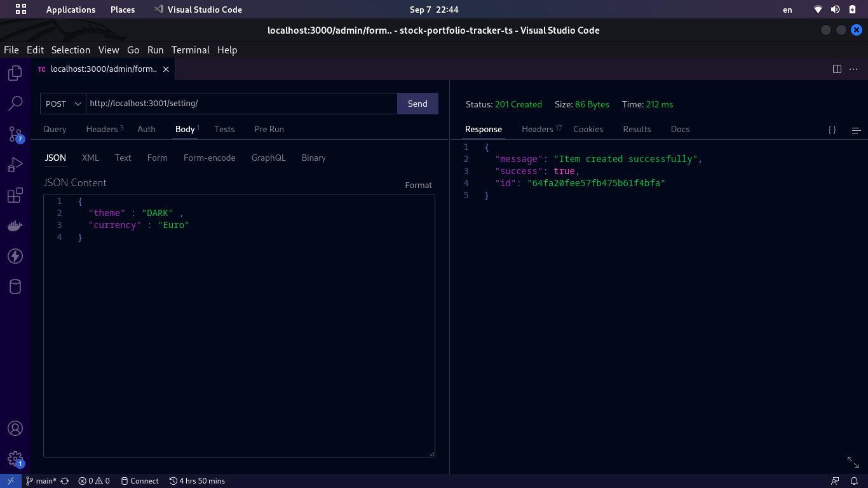Open the Manage gear icon
Screen dimensions: 868x488
point(15,459)
